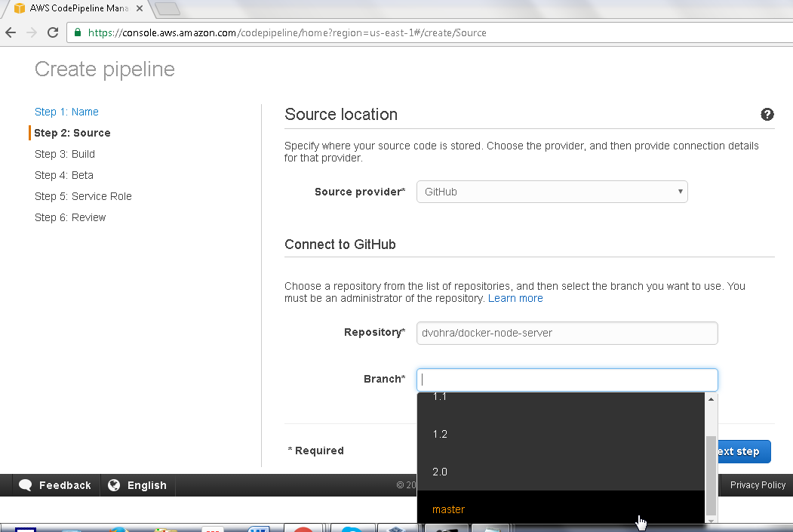Open the Feedback link in footer
The height and width of the screenshot is (532, 793).
[x=65, y=485]
